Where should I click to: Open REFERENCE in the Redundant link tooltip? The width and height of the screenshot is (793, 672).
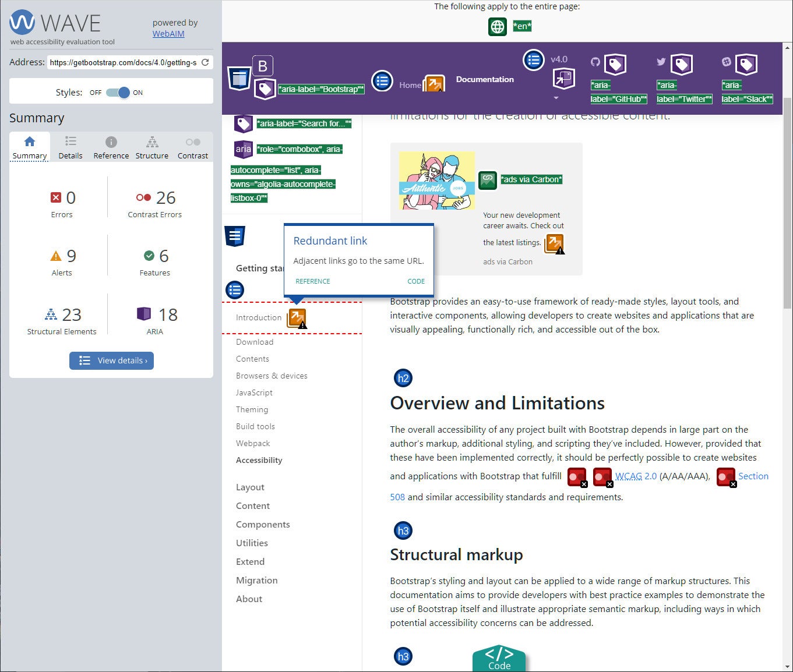(313, 281)
